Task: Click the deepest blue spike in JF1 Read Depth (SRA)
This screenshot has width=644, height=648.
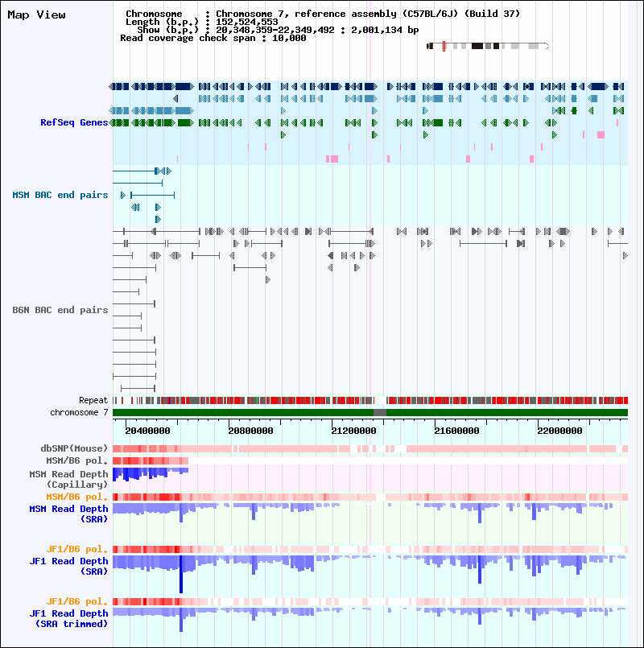Action: (181, 574)
